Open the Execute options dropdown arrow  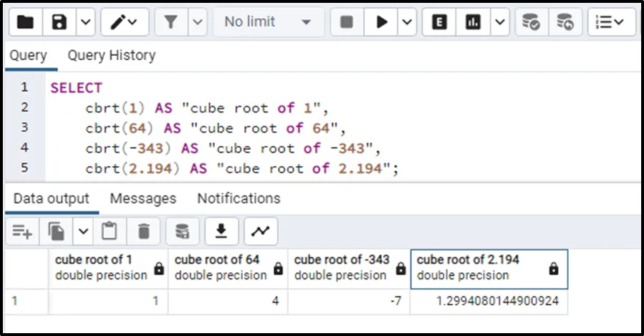406,22
